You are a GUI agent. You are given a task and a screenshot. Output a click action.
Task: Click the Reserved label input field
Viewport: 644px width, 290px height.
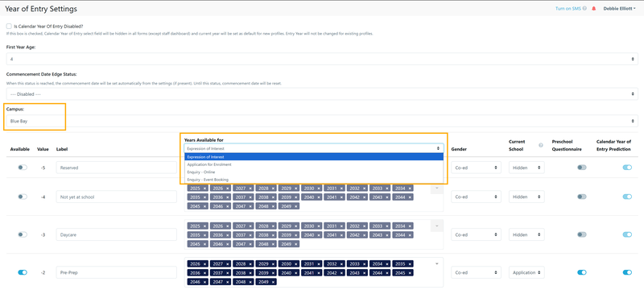pos(117,168)
